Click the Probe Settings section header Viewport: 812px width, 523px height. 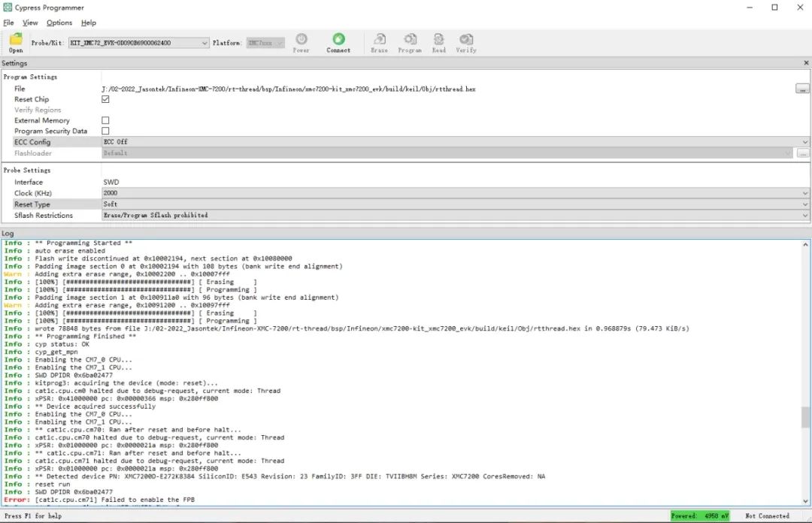tap(27, 170)
